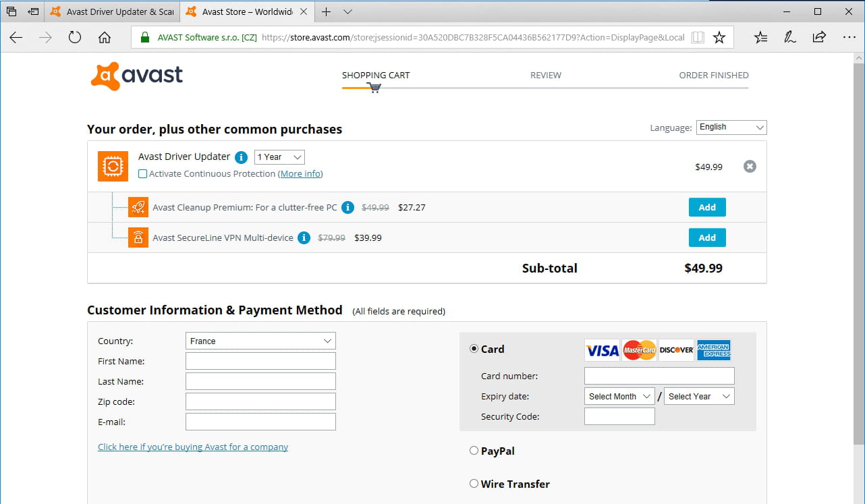Click the American Express logo
This screenshot has width=865, height=504.
click(713, 350)
